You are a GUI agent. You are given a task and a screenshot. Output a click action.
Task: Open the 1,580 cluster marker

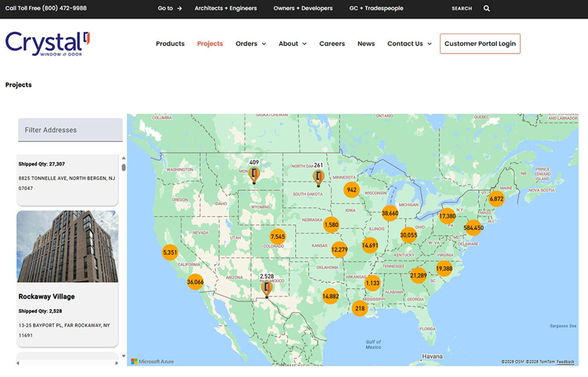(x=331, y=225)
